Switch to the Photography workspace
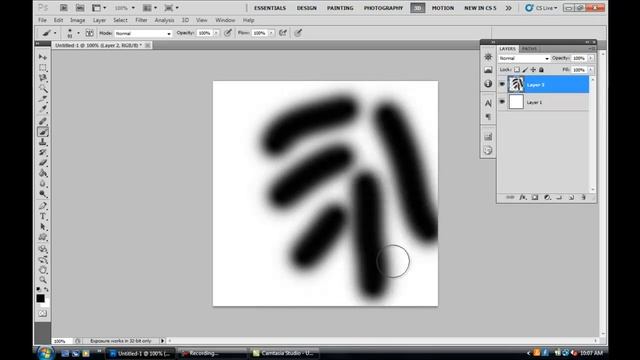This screenshot has width=640, height=360. pos(383,8)
